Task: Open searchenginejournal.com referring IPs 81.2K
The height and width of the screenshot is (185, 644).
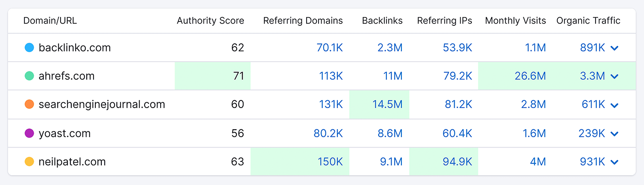Action: (x=459, y=104)
